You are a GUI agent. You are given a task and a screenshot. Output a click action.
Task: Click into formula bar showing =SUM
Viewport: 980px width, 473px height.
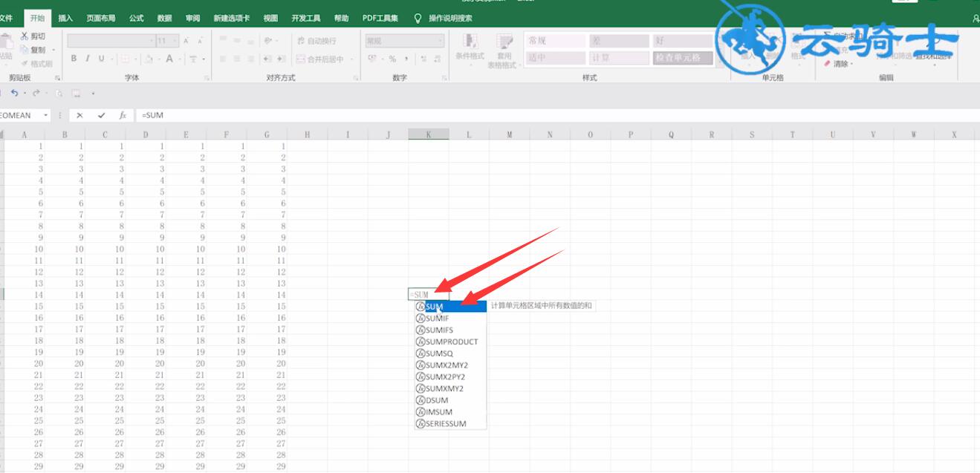click(557, 115)
